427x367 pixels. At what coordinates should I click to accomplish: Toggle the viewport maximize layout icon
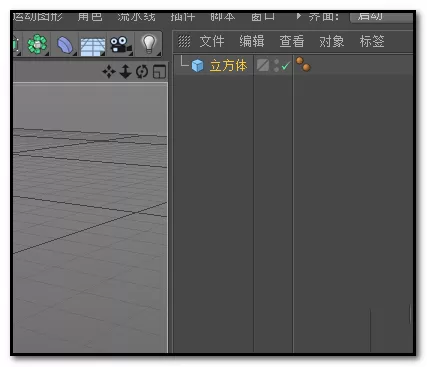[x=159, y=72]
